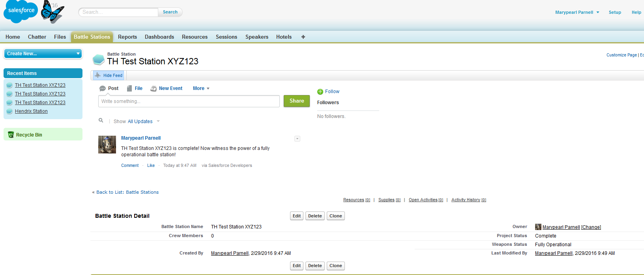Open the Created By Marypearl Parnell link
The image size is (644, 275).
[230, 253]
